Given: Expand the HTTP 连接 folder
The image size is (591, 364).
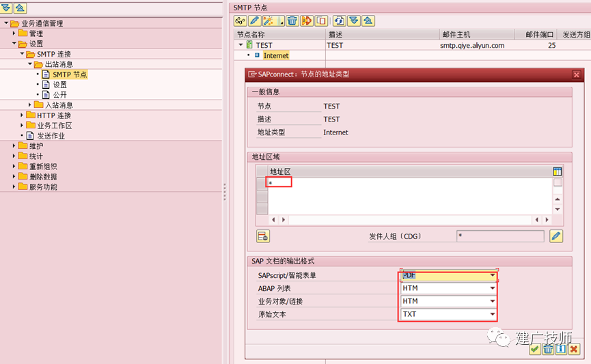Looking at the screenshot, I should 22,115.
